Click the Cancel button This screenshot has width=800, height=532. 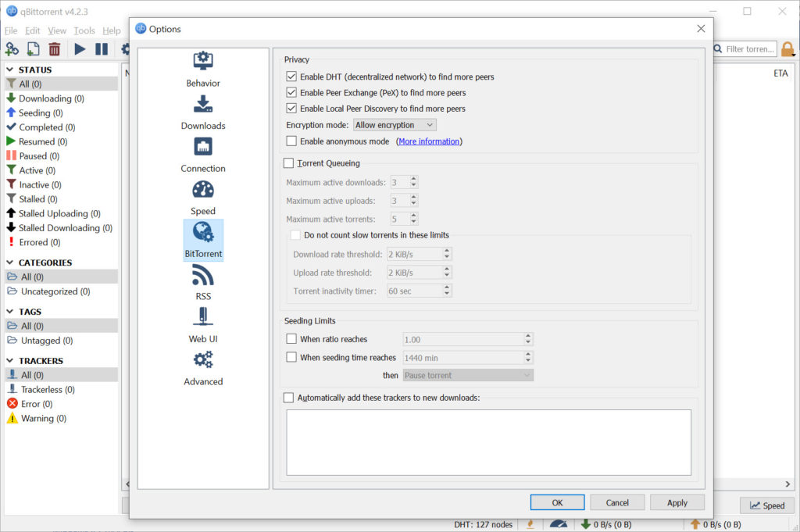point(617,502)
